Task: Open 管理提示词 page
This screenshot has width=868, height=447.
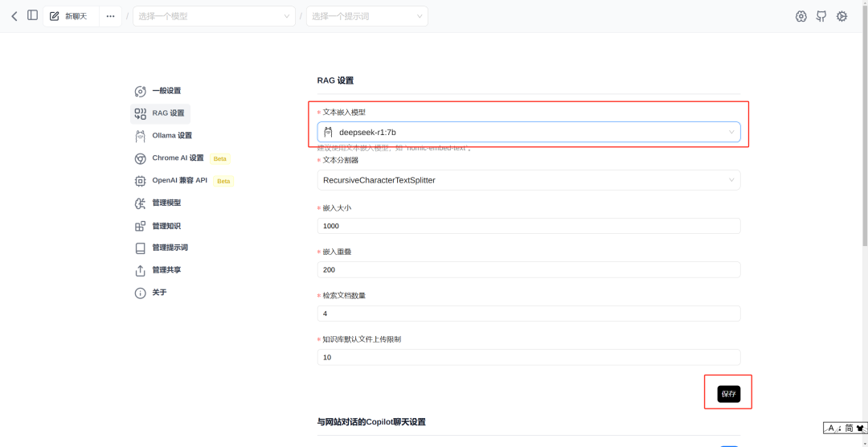Action: pyautogui.click(x=162, y=248)
